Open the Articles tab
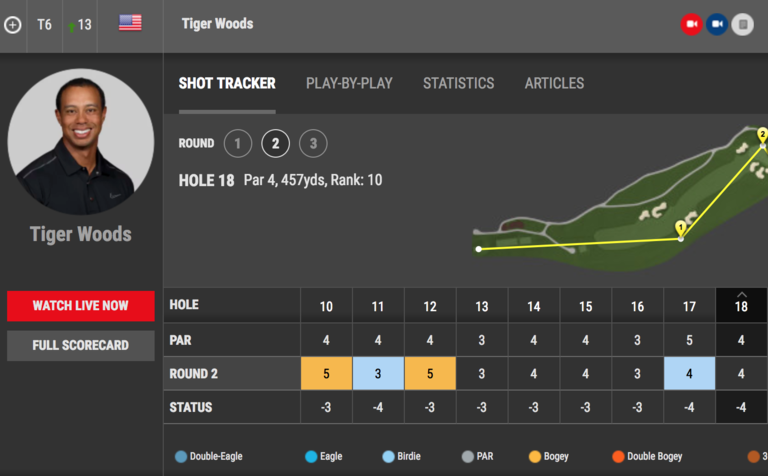This screenshot has height=476, width=768. [x=554, y=83]
